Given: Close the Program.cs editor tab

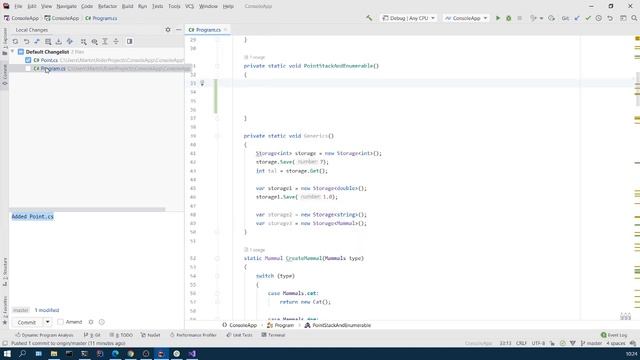Looking at the screenshot, I should 225,30.
